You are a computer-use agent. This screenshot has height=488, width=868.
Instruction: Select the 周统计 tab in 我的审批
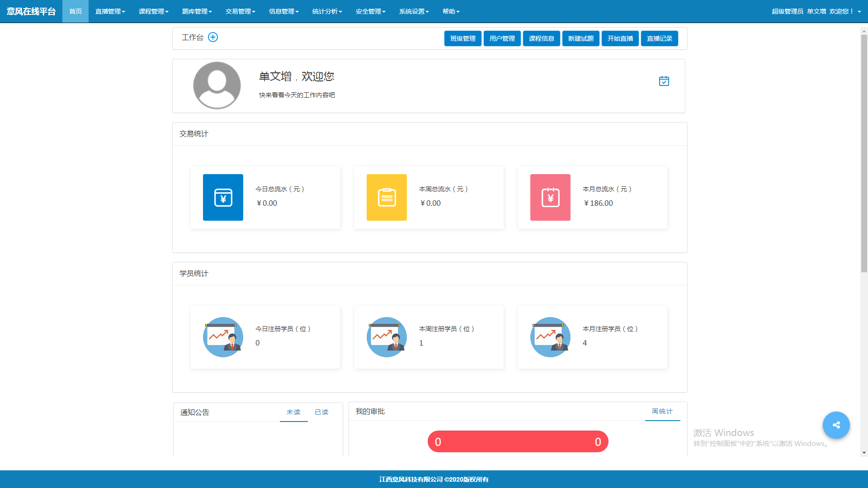pyautogui.click(x=662, y=411)
